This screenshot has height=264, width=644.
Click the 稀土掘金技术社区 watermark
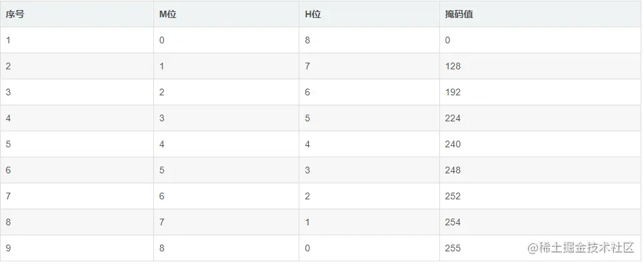click(581, 247)
